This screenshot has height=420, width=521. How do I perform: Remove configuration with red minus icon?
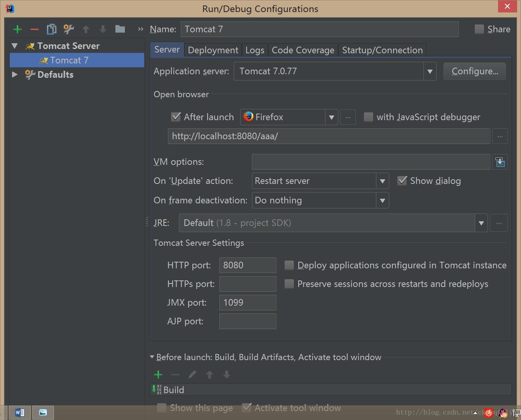34,29
